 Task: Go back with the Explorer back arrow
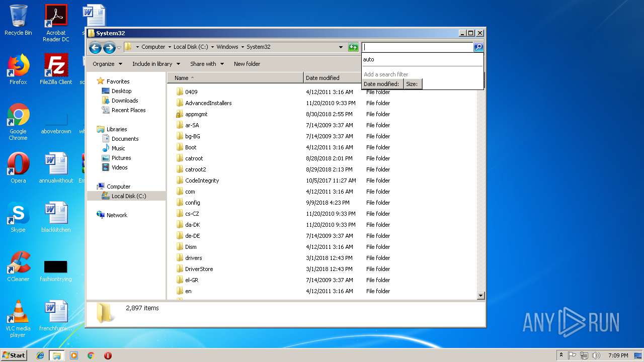(95, 47)
